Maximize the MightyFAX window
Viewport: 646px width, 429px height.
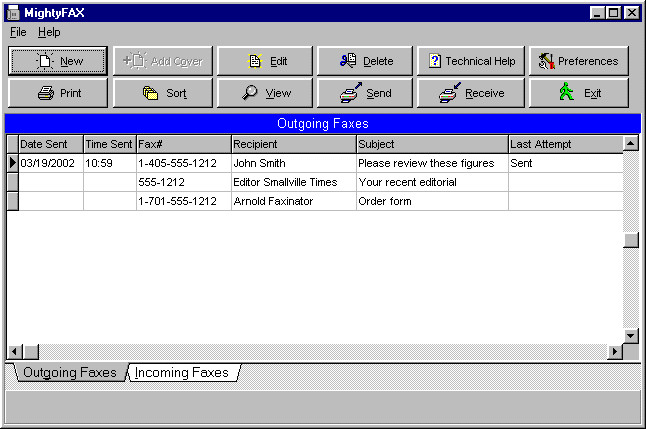tap(614, 13)
